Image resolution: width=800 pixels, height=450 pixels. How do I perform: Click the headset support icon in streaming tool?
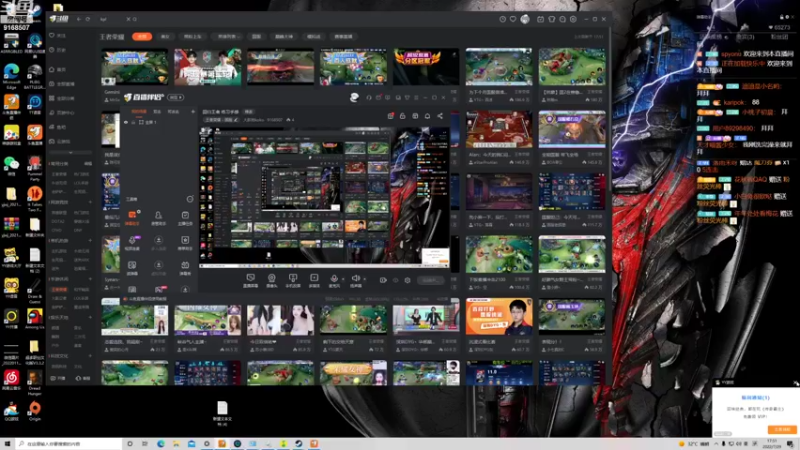[369, 97]
